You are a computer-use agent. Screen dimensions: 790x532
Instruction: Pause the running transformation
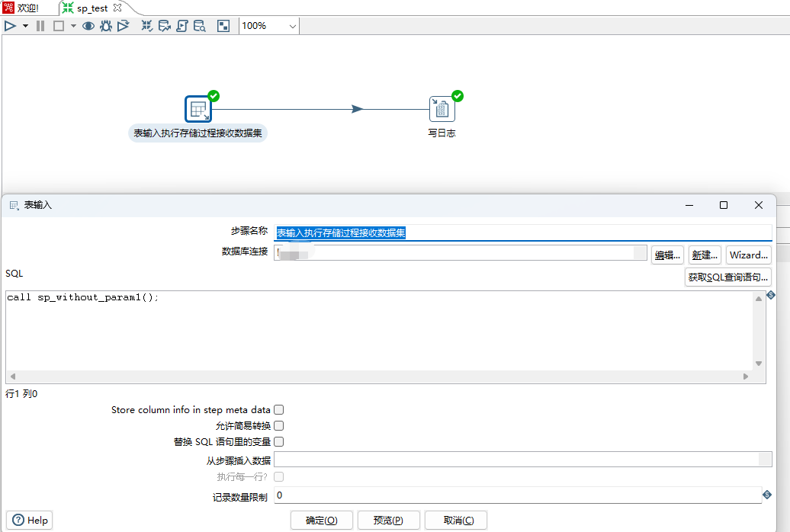point(41,26)
